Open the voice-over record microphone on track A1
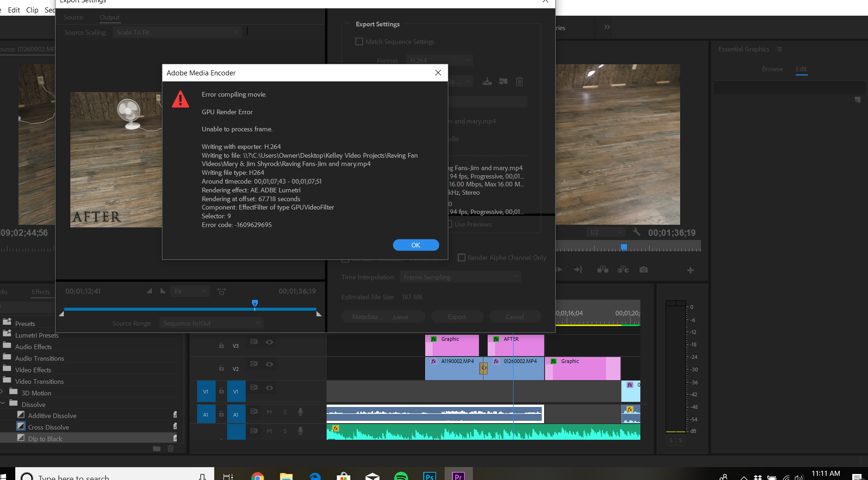Viewport: 868px width, 480px height. pos(300,412)
